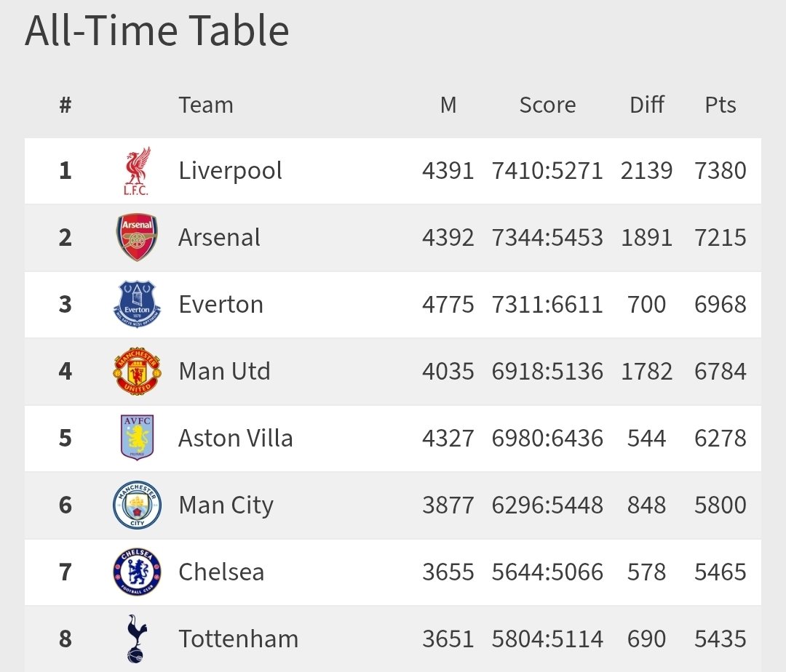The height and width of the screenshot is (672, 786).
Task: Click the Chelsea club crest
Action: (137, 572)
